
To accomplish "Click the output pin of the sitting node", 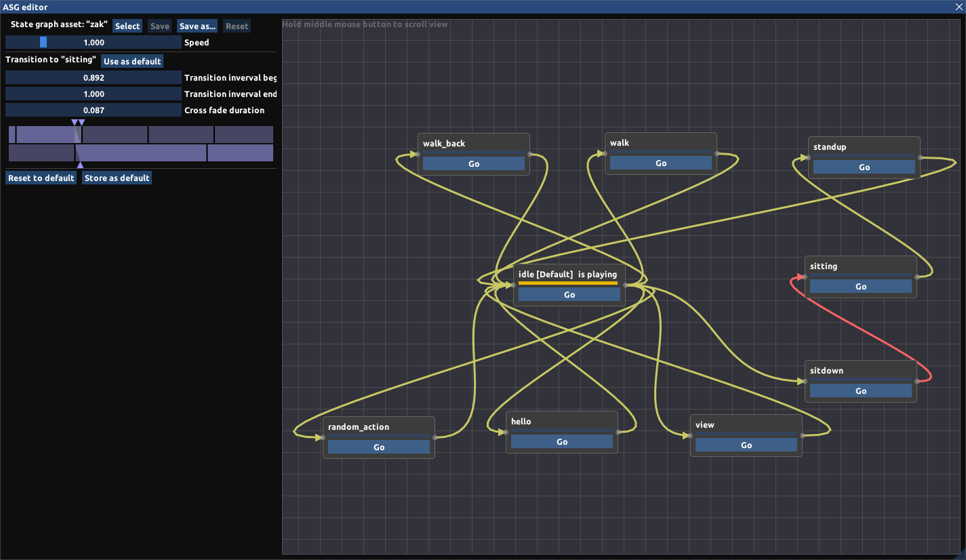I will pos(916,277).
